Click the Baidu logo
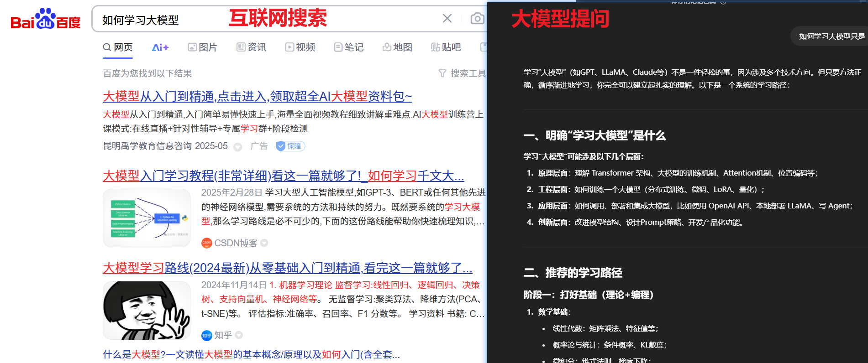 (x=46, y=19)
